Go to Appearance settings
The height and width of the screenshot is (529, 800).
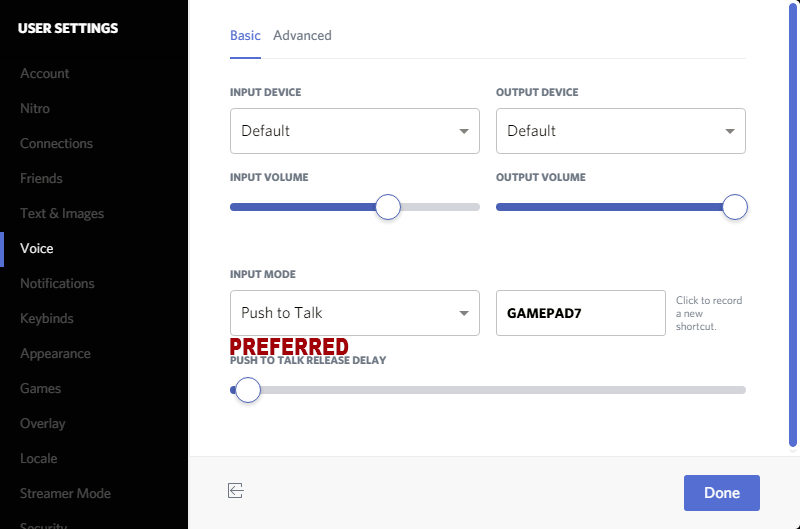[x=55, y=353]
